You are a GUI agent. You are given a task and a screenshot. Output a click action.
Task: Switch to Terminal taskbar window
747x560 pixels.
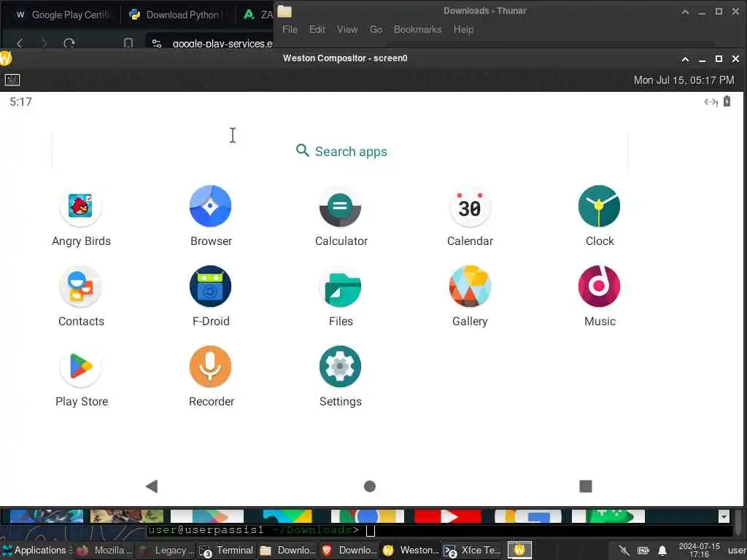[226, 550]
